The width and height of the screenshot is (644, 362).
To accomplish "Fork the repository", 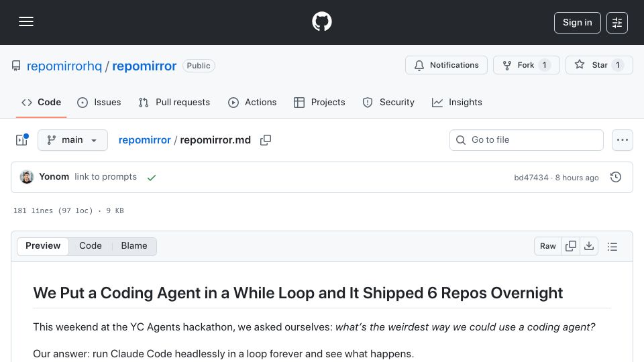I will coord(526,65).
